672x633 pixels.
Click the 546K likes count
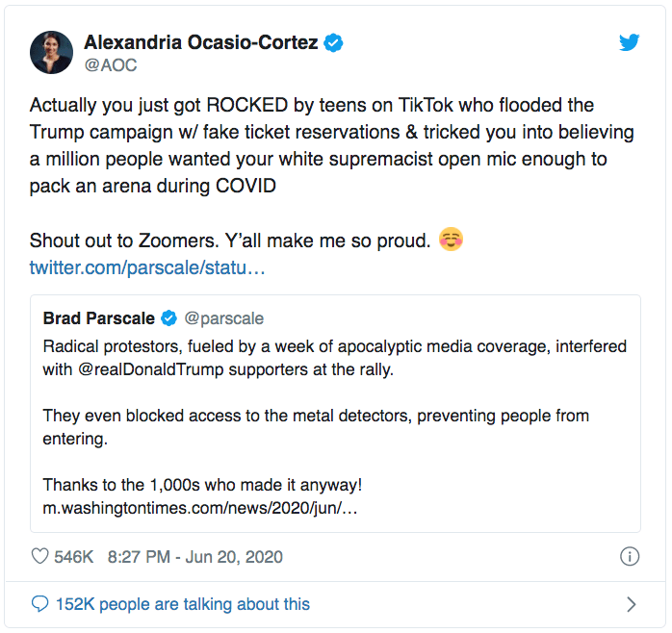tap(74, 557)
